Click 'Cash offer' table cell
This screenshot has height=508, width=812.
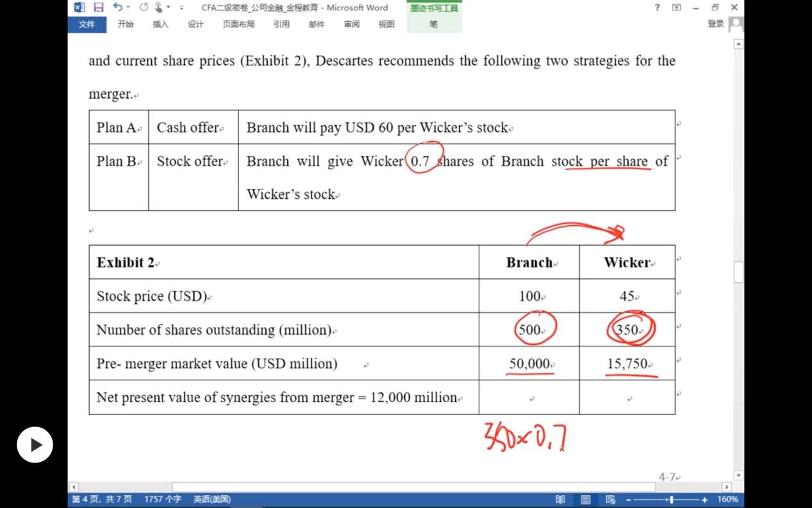click(194, 127)
